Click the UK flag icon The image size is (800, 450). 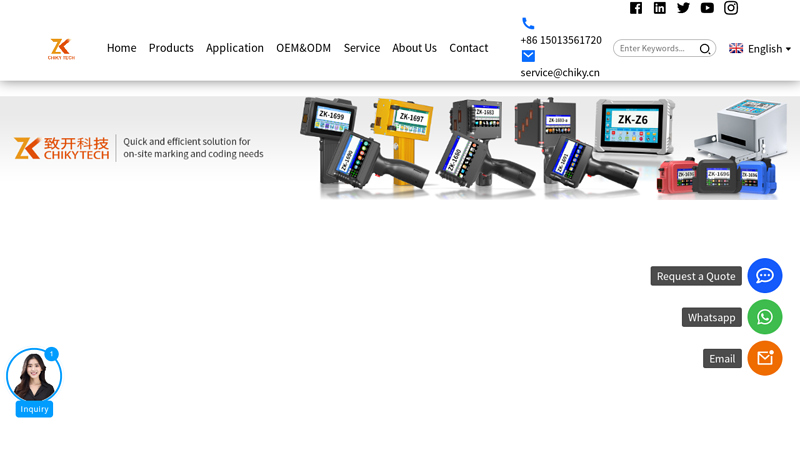(736, 48)
